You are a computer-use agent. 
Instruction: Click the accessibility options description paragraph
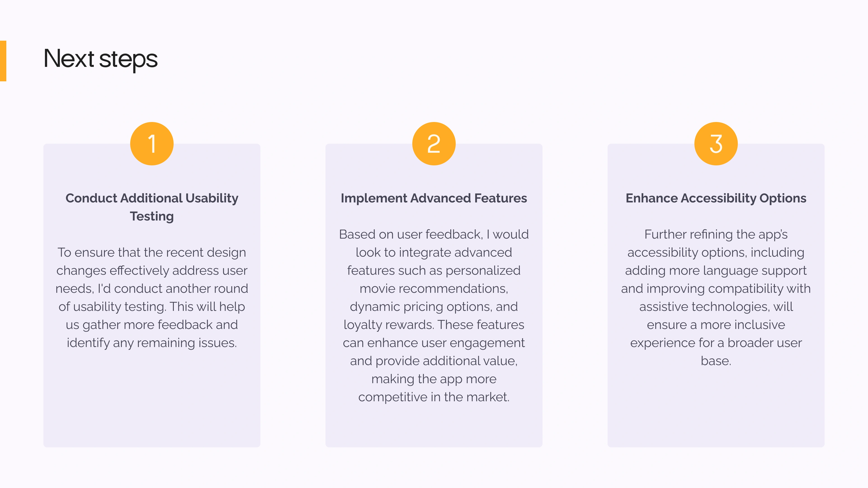[716, 298]
